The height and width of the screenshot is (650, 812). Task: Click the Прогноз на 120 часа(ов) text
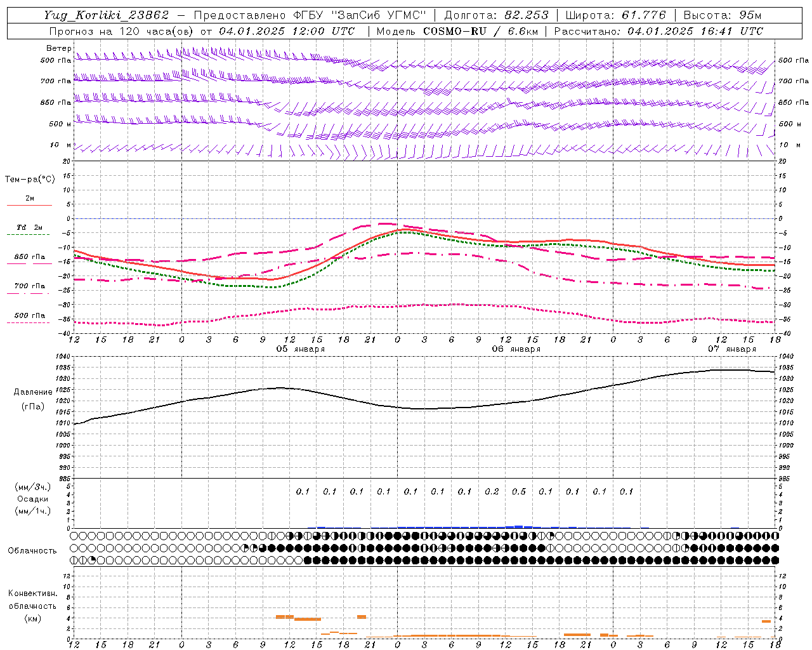pos(122,31)
